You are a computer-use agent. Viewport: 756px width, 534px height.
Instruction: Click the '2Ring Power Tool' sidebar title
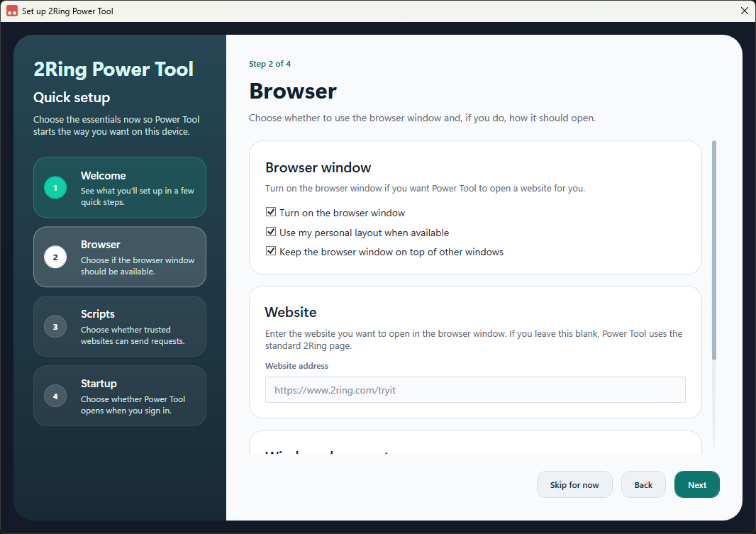coord(113,69)
